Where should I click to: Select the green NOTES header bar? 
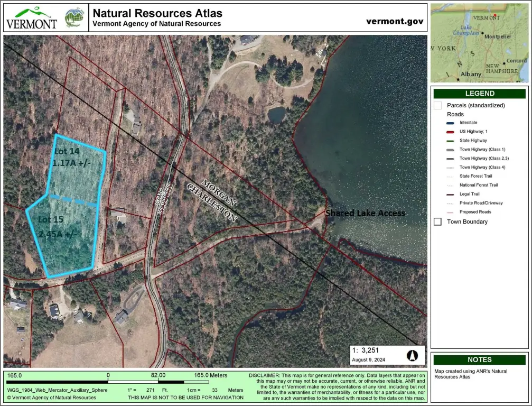tap(479, 359)
